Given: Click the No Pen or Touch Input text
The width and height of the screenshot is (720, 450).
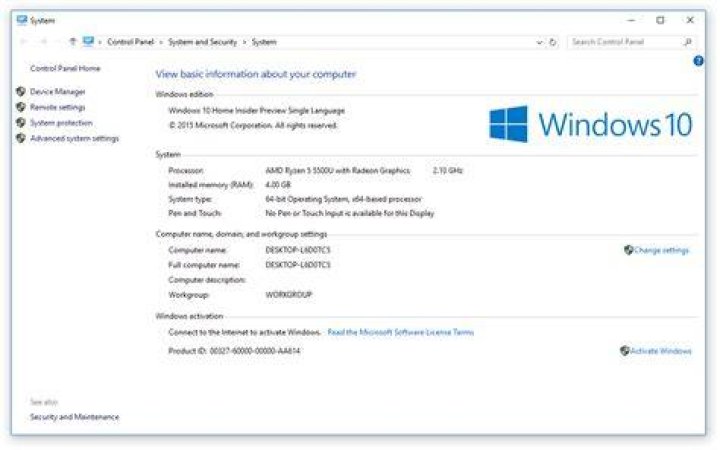Looking at the screenshot, I should (x=349, y=213).
